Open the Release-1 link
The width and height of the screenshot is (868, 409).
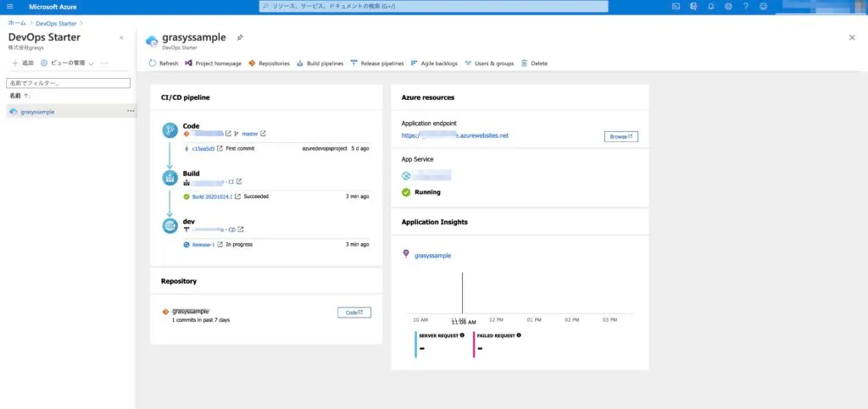pyautogui.click(x=203, y=244)
